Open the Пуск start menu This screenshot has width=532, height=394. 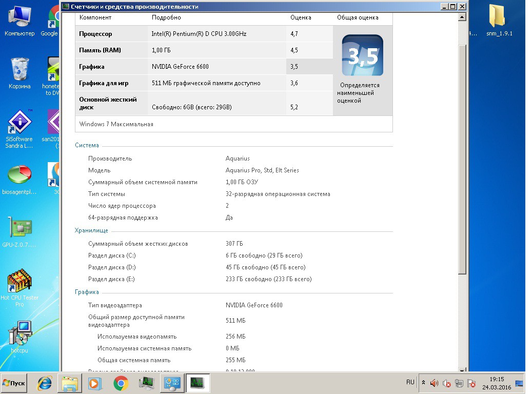pos(14,383)
